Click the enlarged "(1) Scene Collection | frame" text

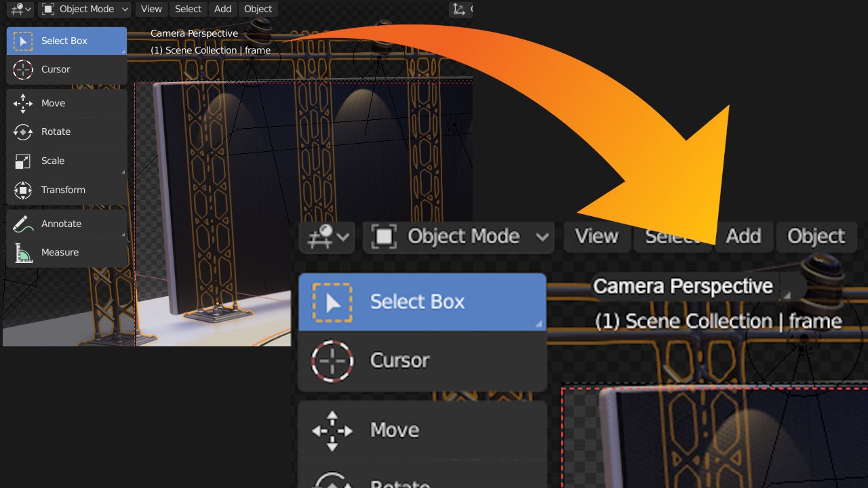(718, 321)
